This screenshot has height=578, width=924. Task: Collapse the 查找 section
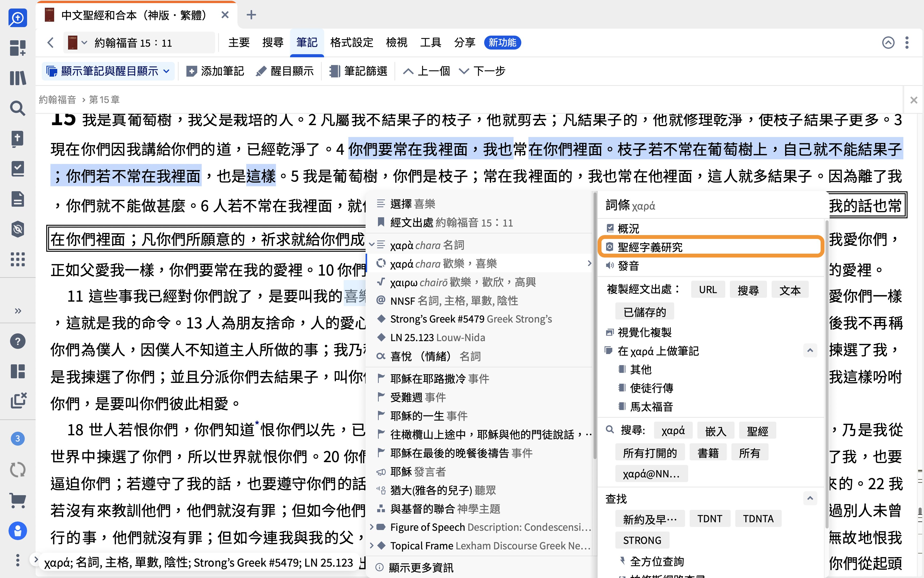[810, 498]
